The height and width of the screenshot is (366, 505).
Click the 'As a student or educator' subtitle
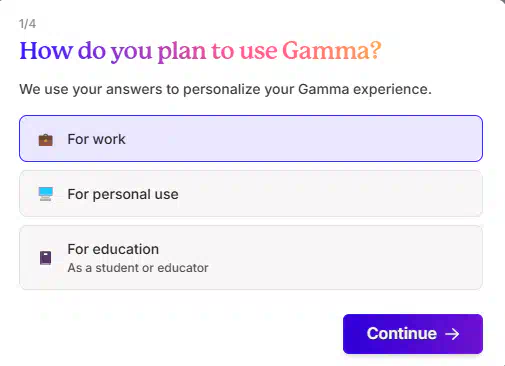click(138, 268)
